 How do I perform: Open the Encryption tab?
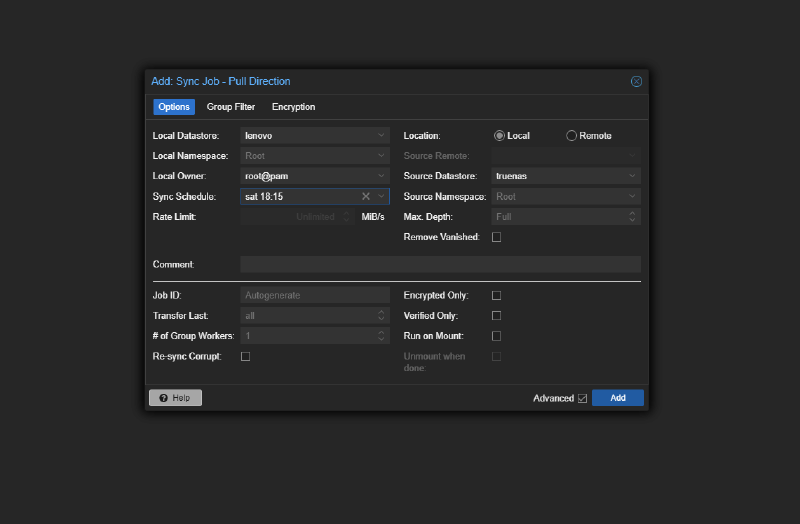click(293, 107)
